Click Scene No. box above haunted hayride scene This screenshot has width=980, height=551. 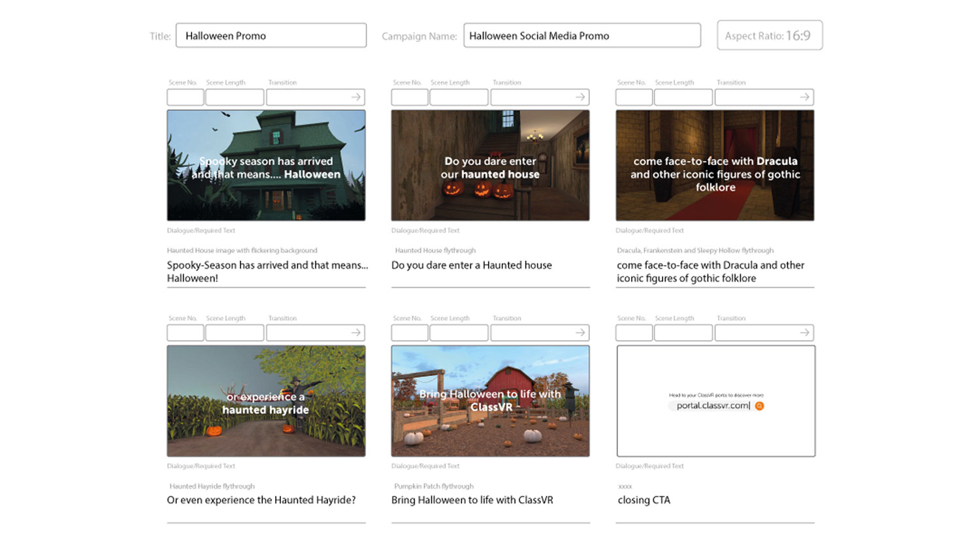click(x=186, y=333)
